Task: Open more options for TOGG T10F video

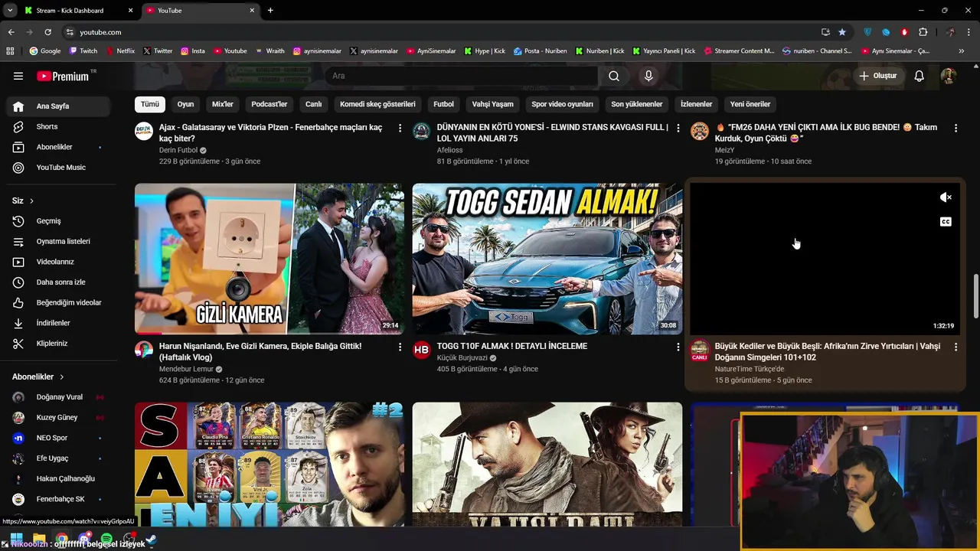Action: [678, 347]
